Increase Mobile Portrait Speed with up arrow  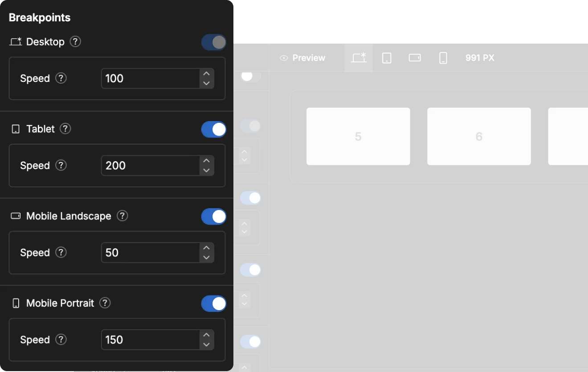point(206,336)
